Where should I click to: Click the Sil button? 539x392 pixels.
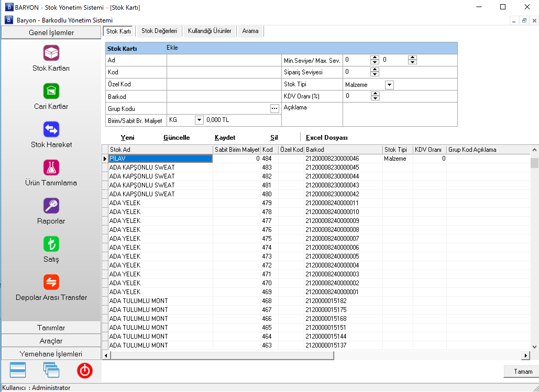[x=274, y=138]
